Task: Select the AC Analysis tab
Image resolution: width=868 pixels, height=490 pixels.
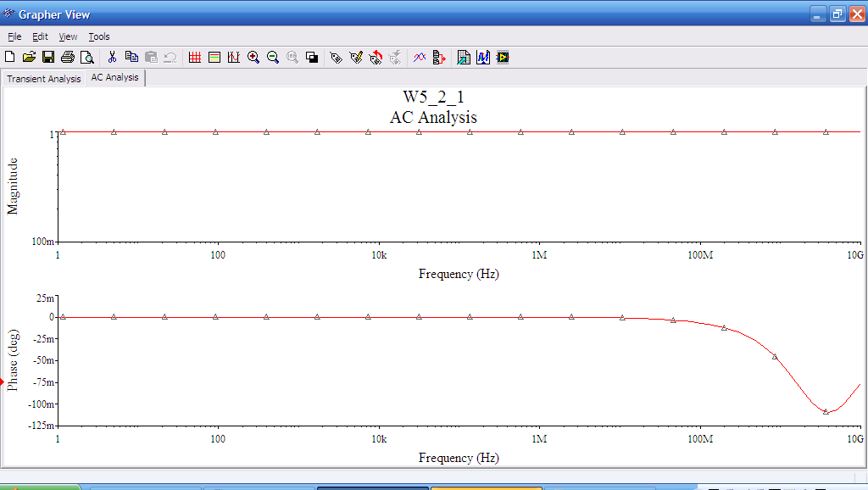Action: (114, 77)
